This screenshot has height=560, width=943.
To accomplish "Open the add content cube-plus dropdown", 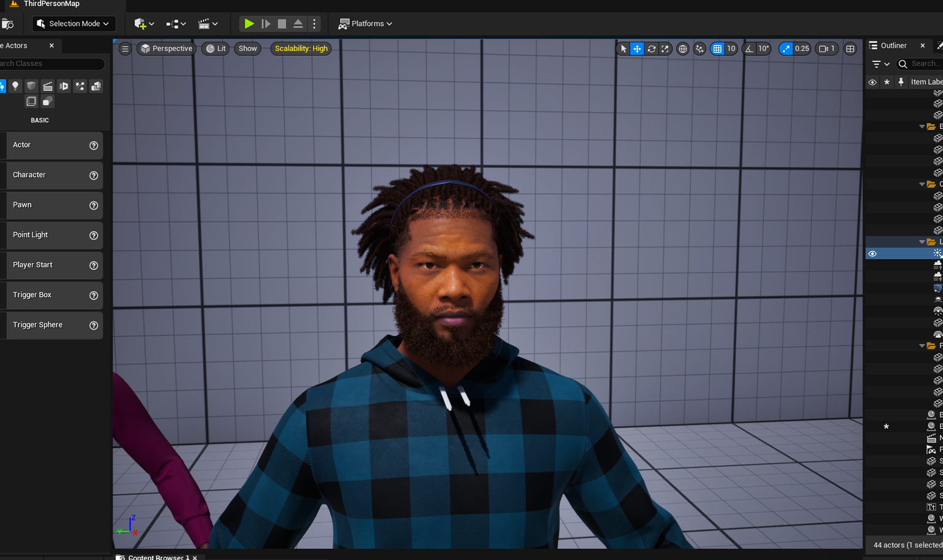I will pos(144,24).
